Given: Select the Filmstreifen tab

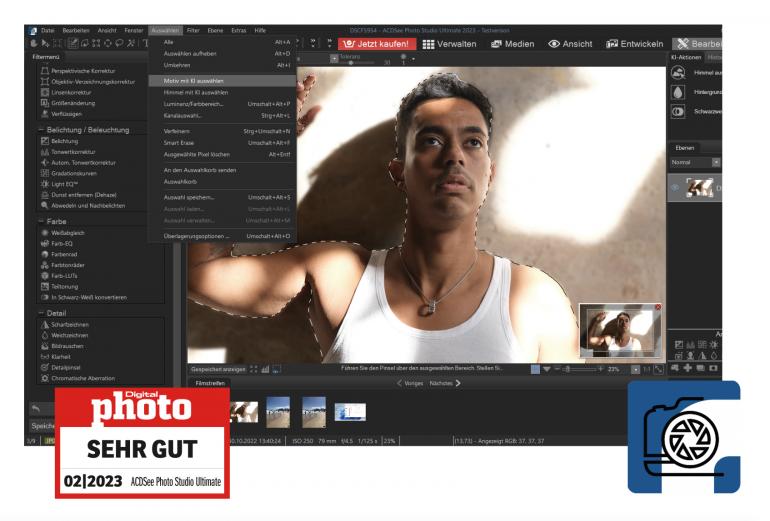Looking at the screenshot, I should coord(210,383).
